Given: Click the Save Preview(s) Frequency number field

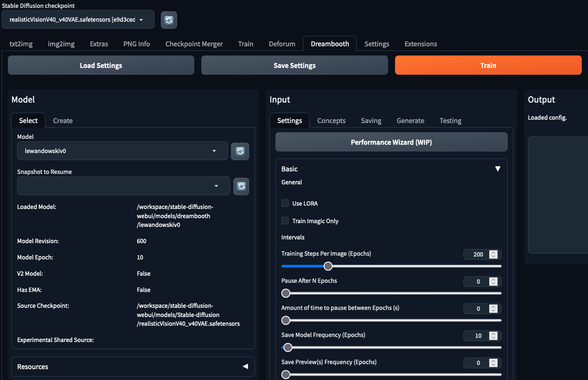Looking at the screenshot, I should coord(478,363).
